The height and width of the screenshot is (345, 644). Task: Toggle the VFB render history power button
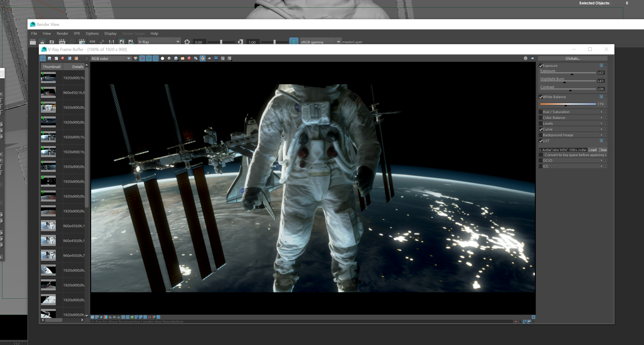click(x=43, y=58)
